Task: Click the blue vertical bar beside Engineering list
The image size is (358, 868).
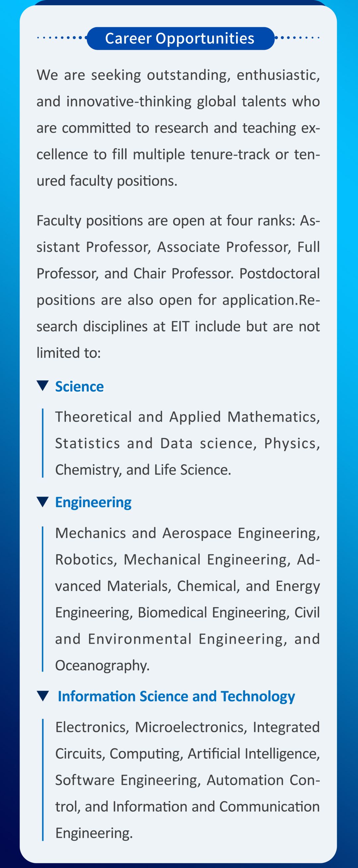Action: [43, 599]
